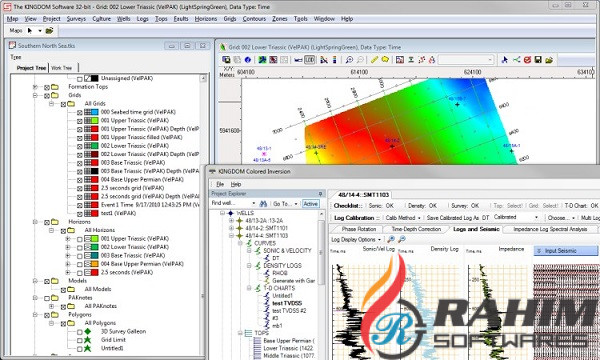This screenshot has width=600, height=360.
Task: Click the second zoom icon beside Log Display Options
Action: 401,239
